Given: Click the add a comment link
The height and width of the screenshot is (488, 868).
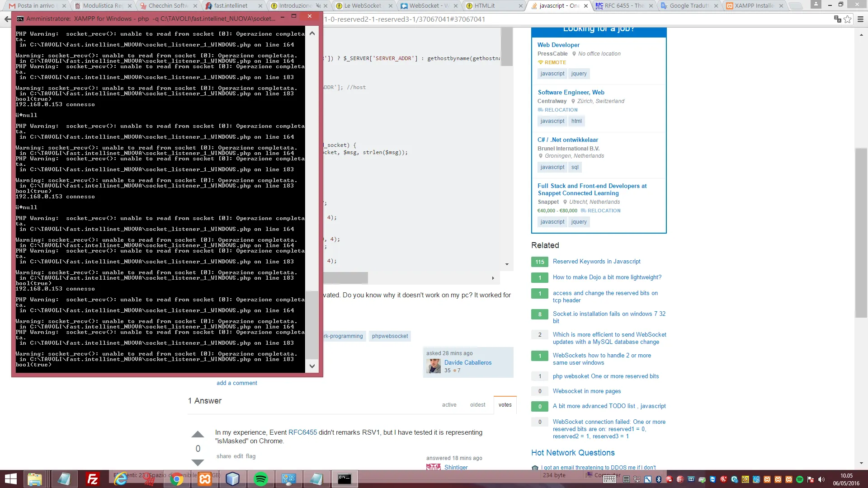Looking at the screenshot, I should [x=236, y=383].
